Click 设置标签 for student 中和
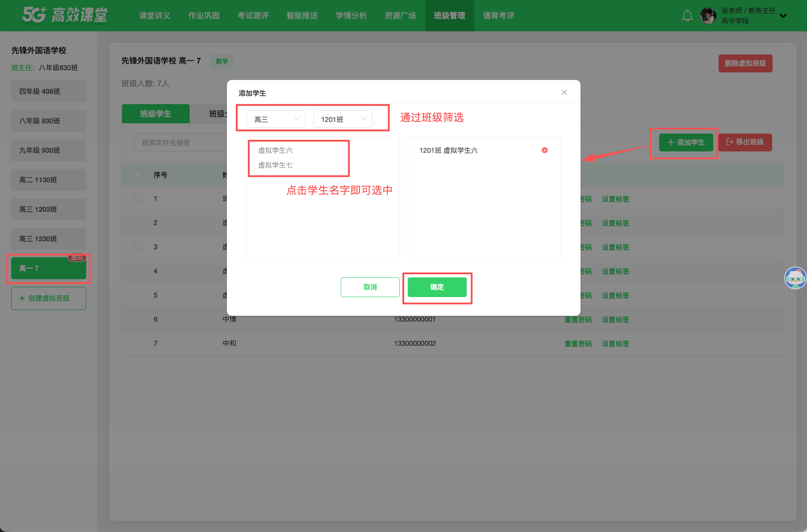807x532 pixels. (x=615, y=344)
